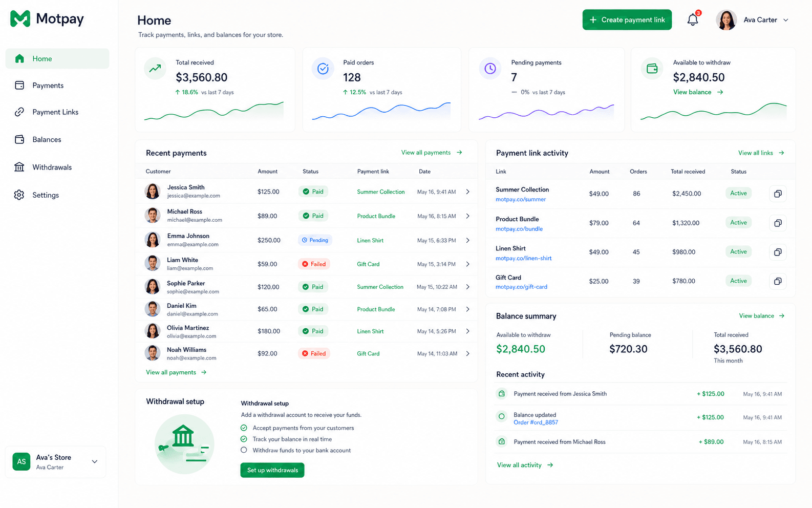812x508 pixels.
Task: Click View all links
Action: [761, 153]
